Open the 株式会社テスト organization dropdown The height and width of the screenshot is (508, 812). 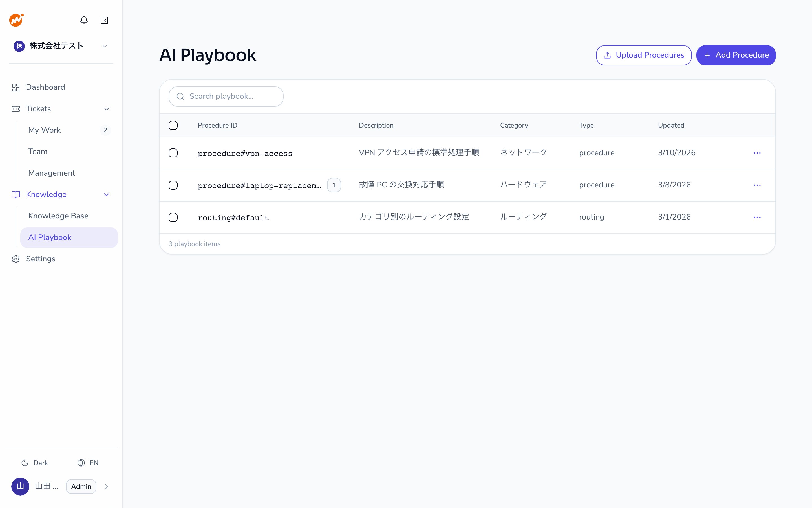pyautogui.click(x=61, y=46)
